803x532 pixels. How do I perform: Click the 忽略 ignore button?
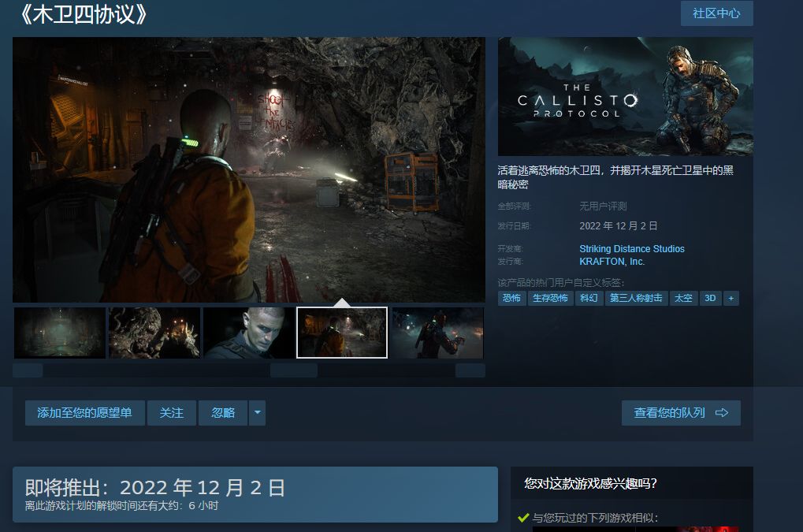[x=223, y=413]
